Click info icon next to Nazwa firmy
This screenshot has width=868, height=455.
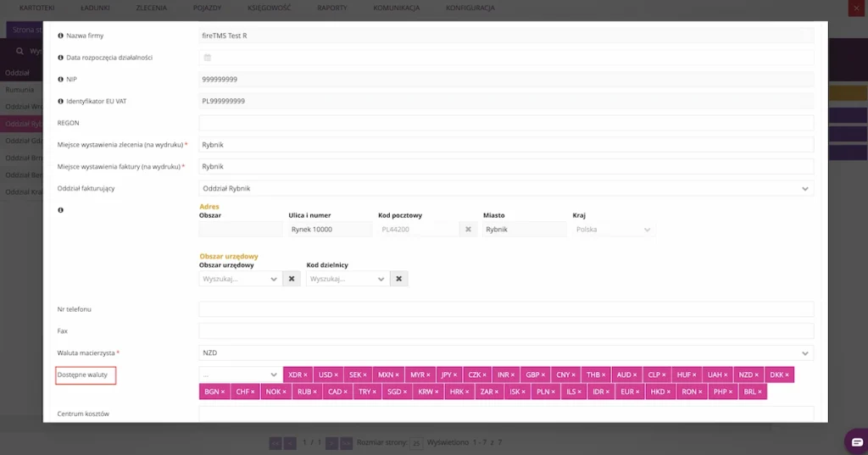click(x=60, y=36)
